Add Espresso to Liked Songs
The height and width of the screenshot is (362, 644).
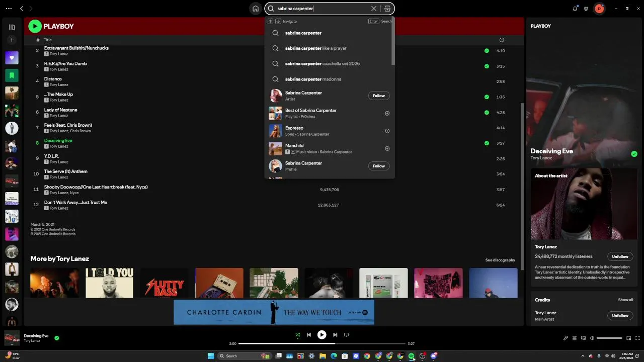pos(387,131)
